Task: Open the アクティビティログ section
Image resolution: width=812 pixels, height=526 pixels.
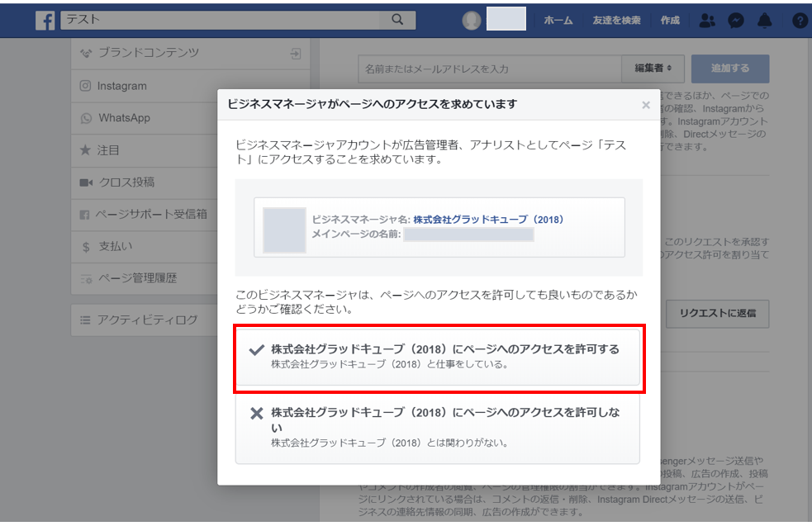Action: click(x=144, y=320)
